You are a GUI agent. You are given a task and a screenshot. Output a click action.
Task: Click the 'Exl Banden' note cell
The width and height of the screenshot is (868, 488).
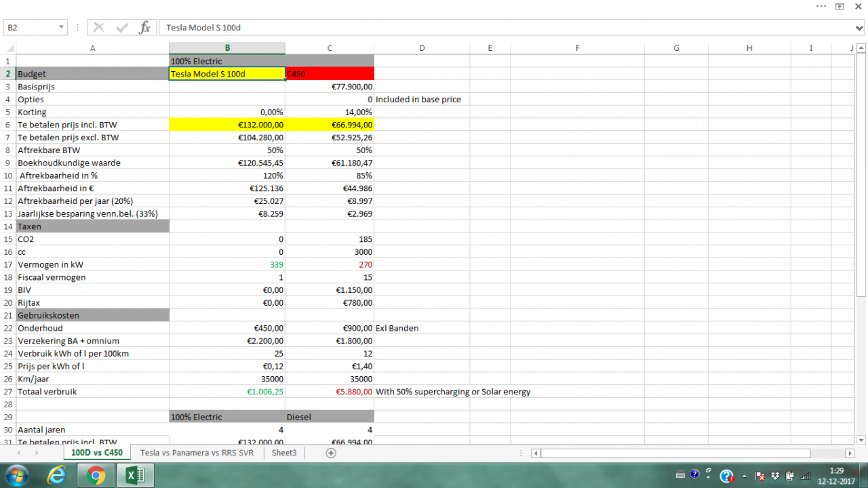[x=422, y=328]
